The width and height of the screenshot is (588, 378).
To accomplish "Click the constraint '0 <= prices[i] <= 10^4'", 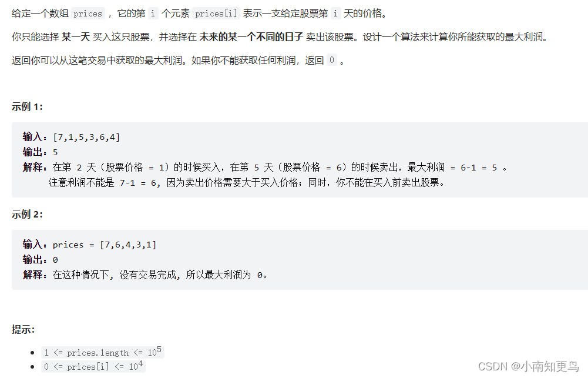I will coord(93,366).
